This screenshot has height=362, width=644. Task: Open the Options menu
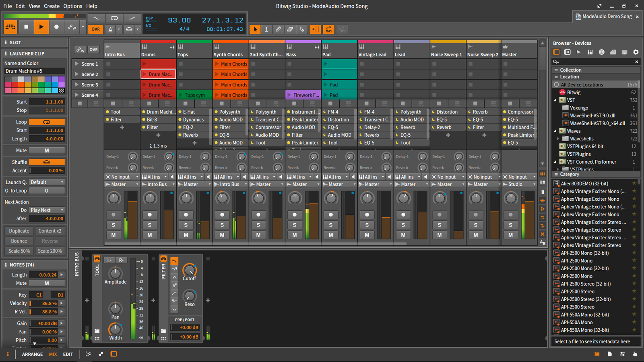coord(72,6)
